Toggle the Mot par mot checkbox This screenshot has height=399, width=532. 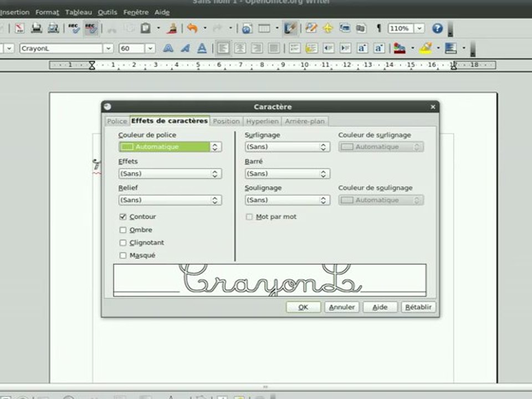tap(249, 217)
